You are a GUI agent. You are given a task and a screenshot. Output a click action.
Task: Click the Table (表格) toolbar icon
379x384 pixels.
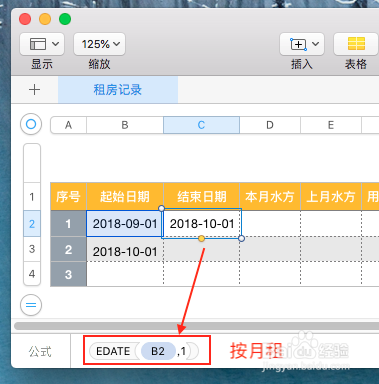[x=356, y=44]
